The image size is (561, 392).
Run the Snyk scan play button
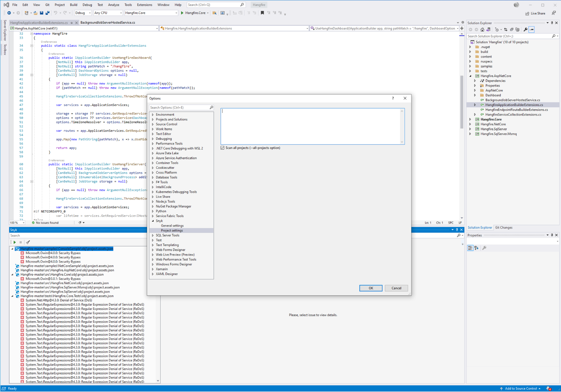coord(15,242)
